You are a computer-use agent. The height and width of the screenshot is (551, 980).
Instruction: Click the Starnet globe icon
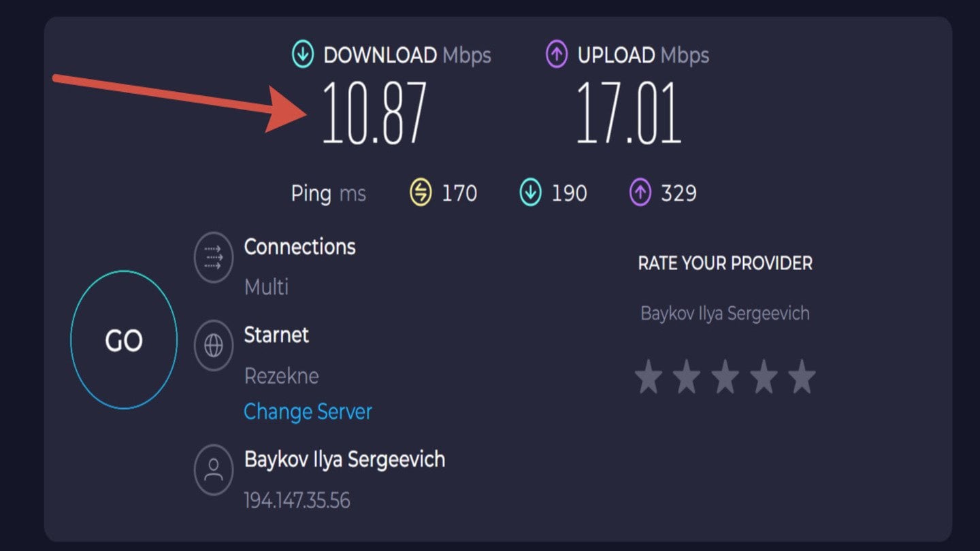(214, 346)
